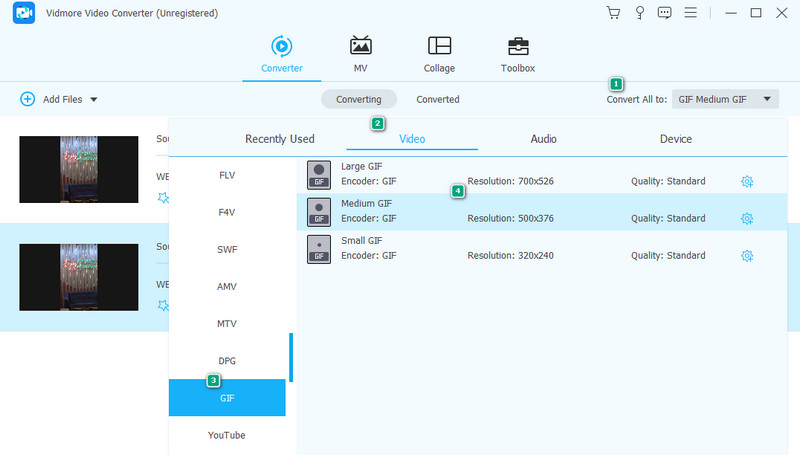Open settings gear for Medium GIF
The width and height of the screenshot is (800, 455).
[746, 218]
